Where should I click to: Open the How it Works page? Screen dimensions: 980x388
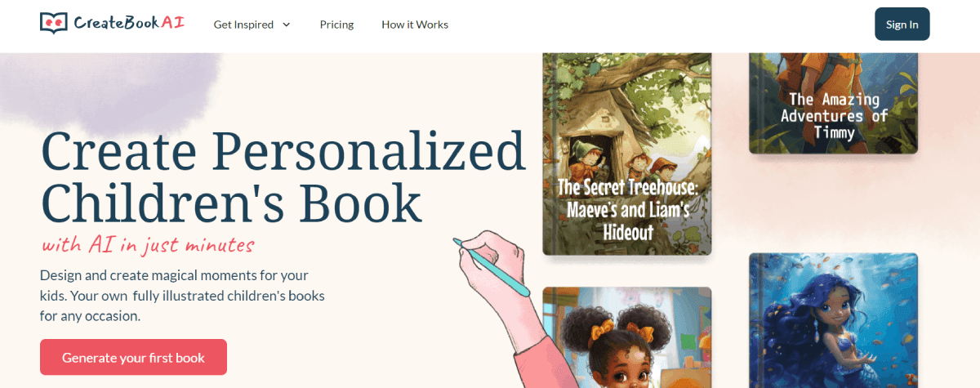pyautogui.click(x=415, y=25)
